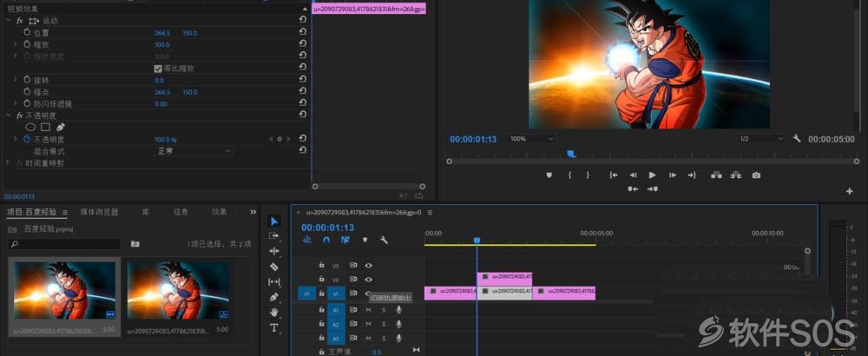Export frame with camera icon
The width and height of the screenshot is (868, 356).
[x=756, y=175]
